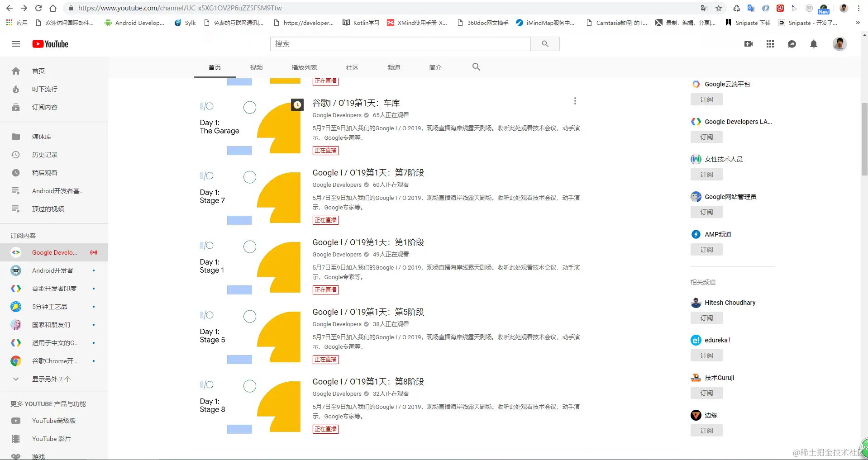868x460 pixels.
Task: Click the bookmark star in address bar
Action: pos(719,8)
